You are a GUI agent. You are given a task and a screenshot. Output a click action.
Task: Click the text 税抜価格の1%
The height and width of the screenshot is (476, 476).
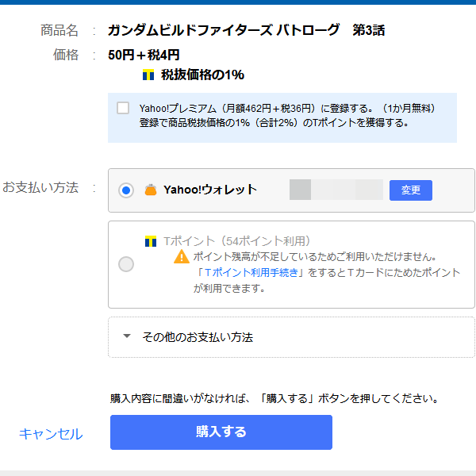click(202, 75)
